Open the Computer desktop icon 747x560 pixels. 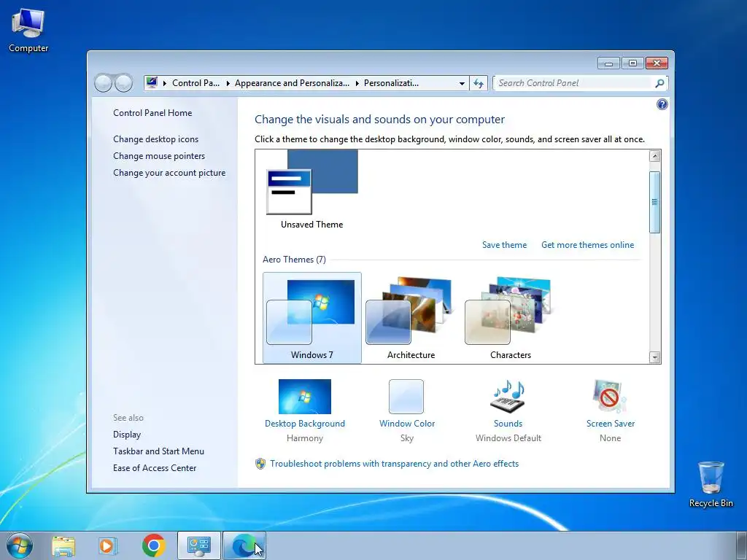coord(28,31)
